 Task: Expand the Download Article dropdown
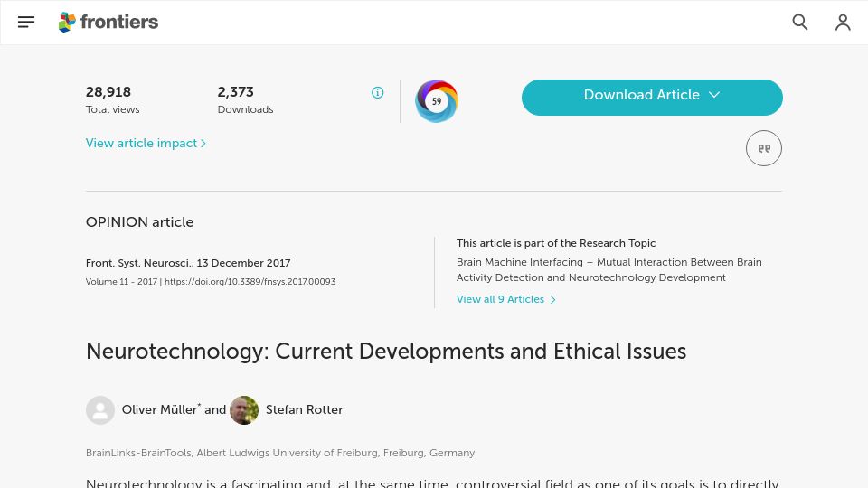click(x=652, y=98)
